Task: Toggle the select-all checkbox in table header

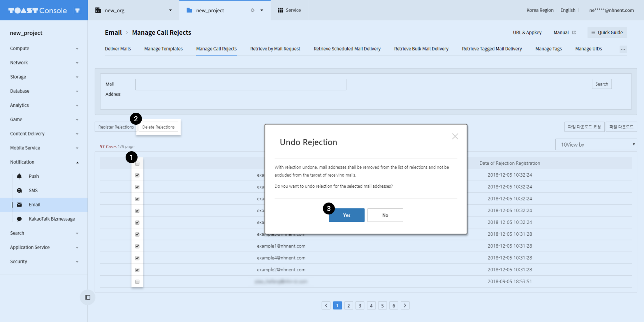Action: [137, 164]
